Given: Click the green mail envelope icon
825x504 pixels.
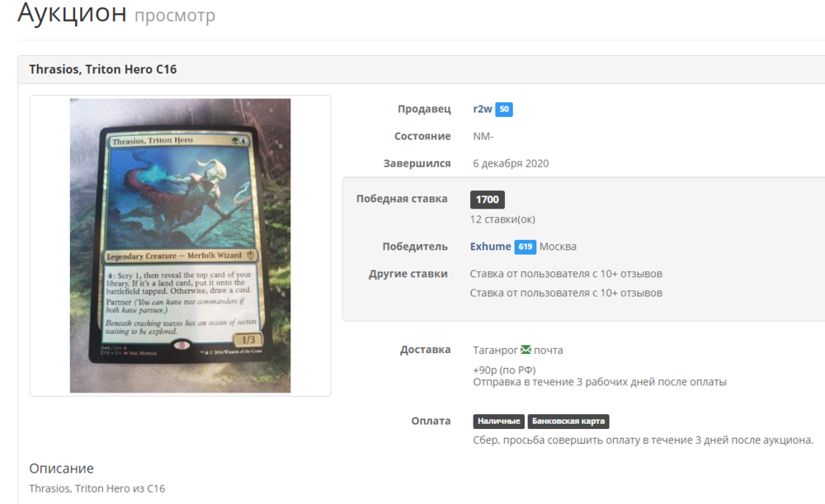Looking at the screenshot, I should (526, 349).
